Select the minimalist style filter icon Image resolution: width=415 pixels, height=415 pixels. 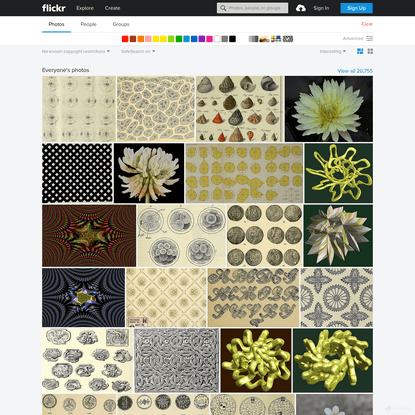[x=276, y=39]
